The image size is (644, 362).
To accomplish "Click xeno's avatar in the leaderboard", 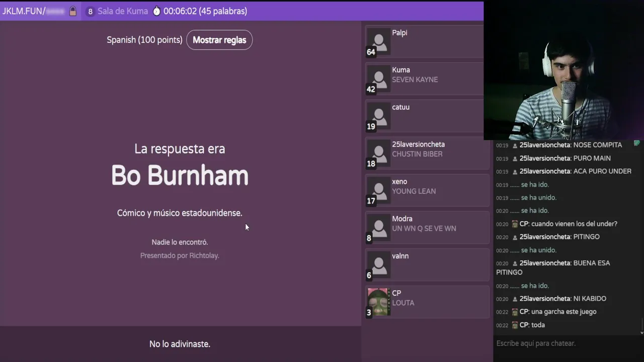I will 378,190.
